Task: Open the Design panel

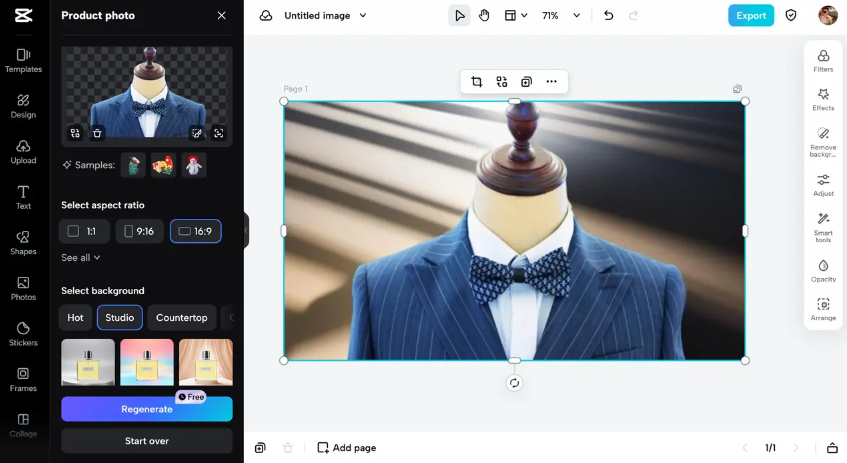Action: coord(23,106)
